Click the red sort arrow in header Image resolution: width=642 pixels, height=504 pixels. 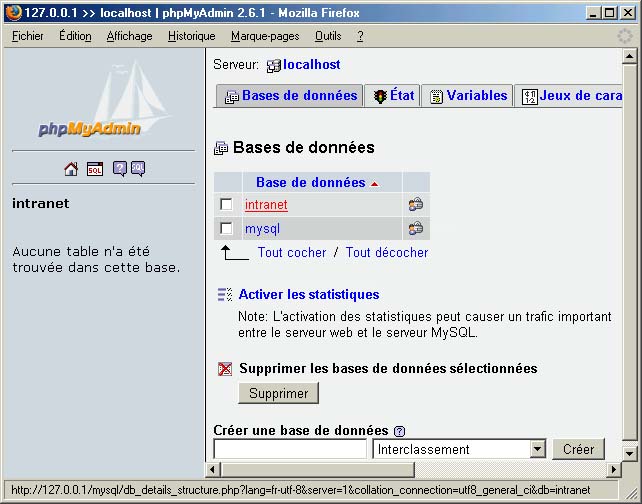(x=374, y=184)
